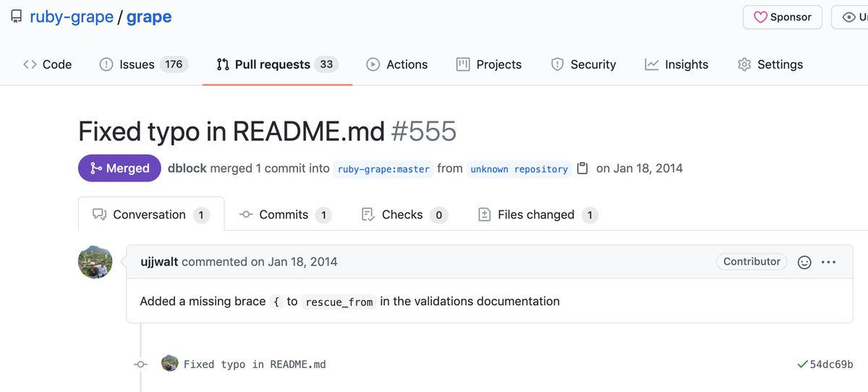
Task: Open ujjwalt's profile from comment header
Action: click(x=159, y=262)
